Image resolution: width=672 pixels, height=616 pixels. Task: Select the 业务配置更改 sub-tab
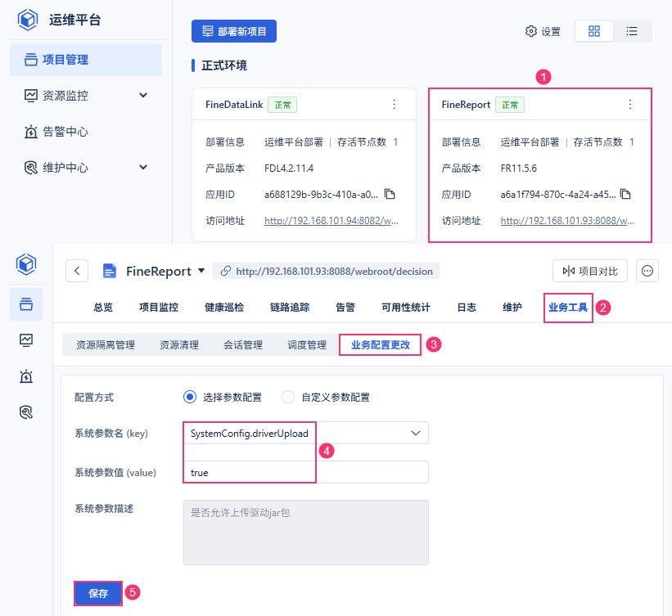coord(381,345)
